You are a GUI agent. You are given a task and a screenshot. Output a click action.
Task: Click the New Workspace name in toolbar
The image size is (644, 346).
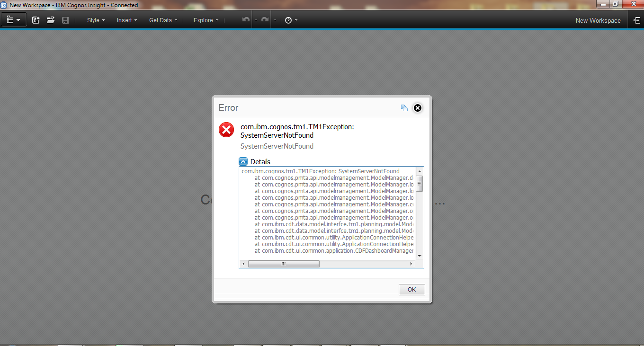click(x=598, y=20)
